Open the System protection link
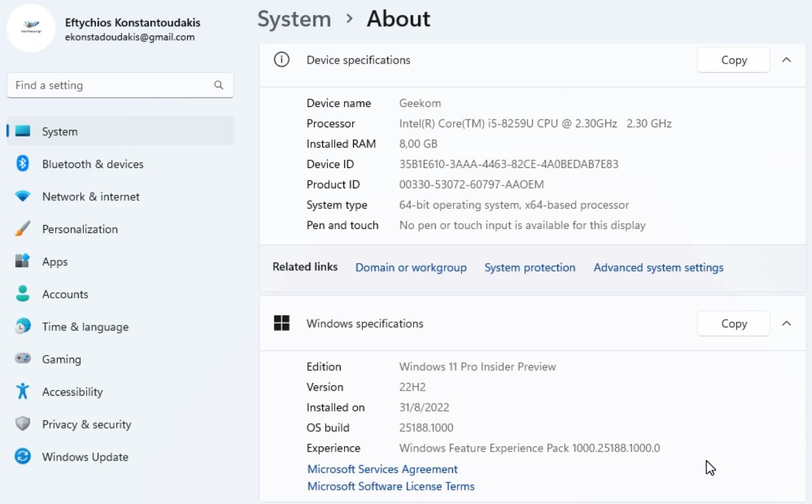 pyautogui.click(x=530, y=267)
